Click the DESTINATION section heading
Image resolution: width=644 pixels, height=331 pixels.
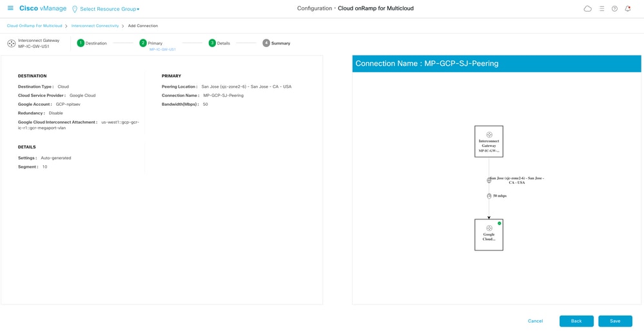32,76
